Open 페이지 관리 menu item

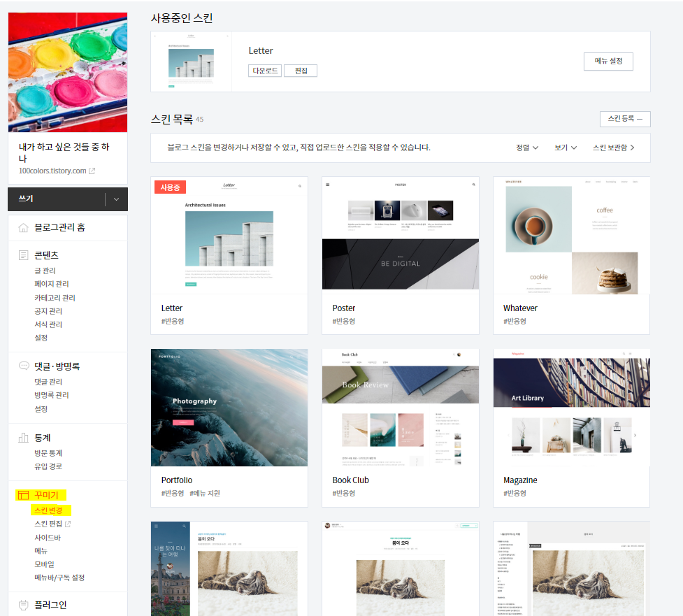click(x=52, y=284)
